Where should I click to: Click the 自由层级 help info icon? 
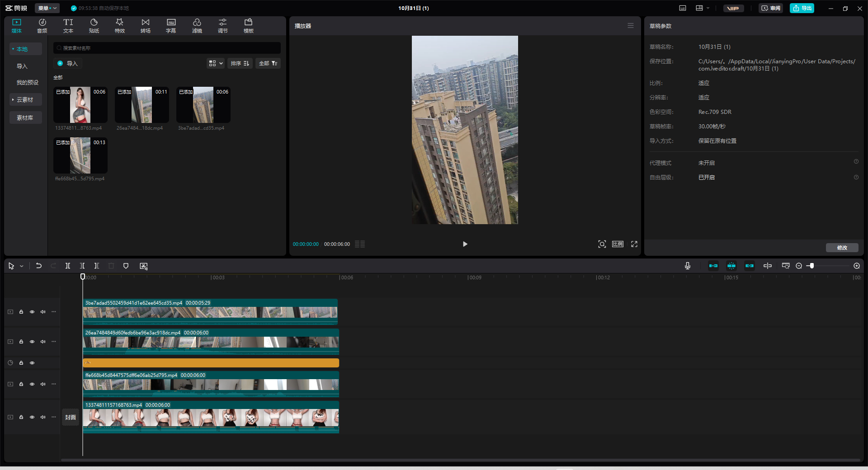tap(856, 177)
